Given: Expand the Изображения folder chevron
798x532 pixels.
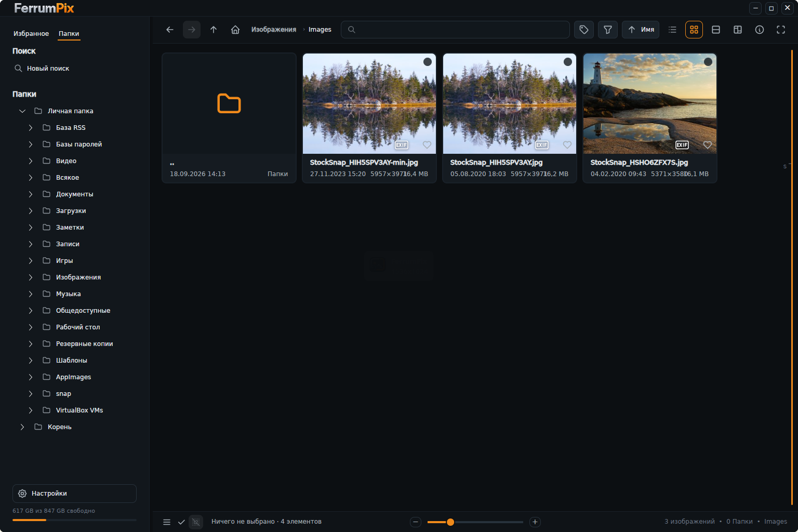Looking at the screenshot, I should (x=31, y=277).
